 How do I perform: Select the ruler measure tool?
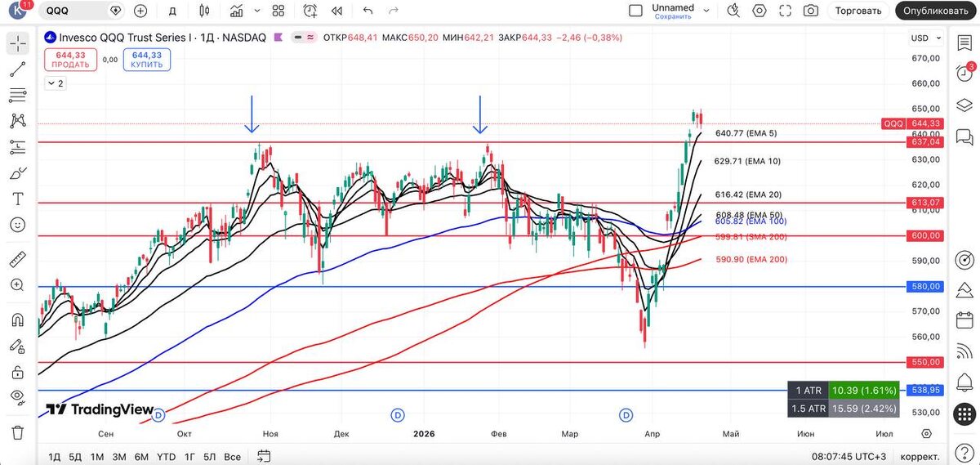[x=17, y=260]
